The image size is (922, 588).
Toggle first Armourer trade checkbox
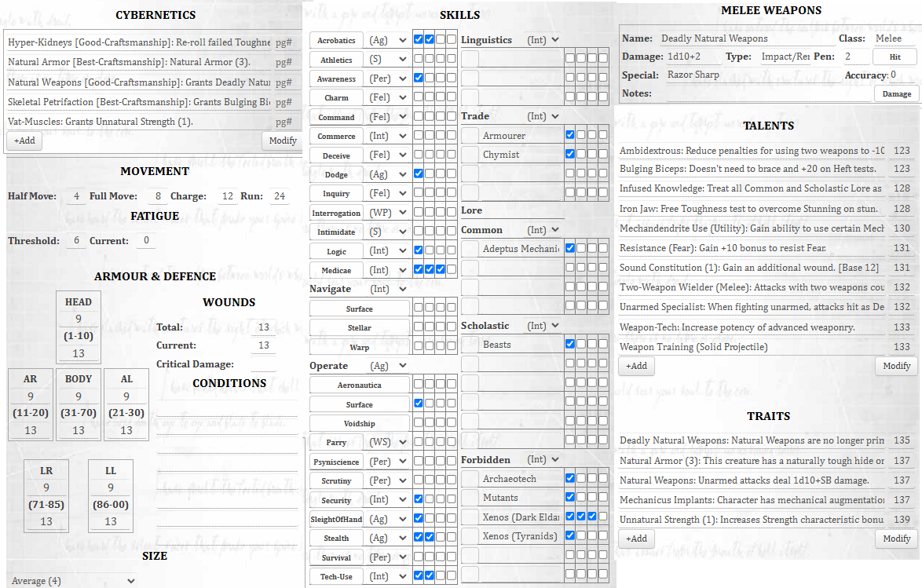tap(570, 135)
